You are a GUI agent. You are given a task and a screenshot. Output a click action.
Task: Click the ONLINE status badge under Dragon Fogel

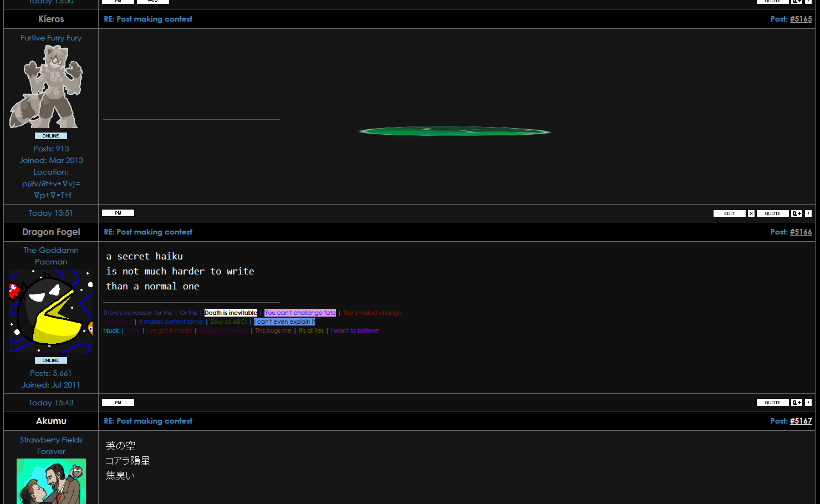point(51,360)
